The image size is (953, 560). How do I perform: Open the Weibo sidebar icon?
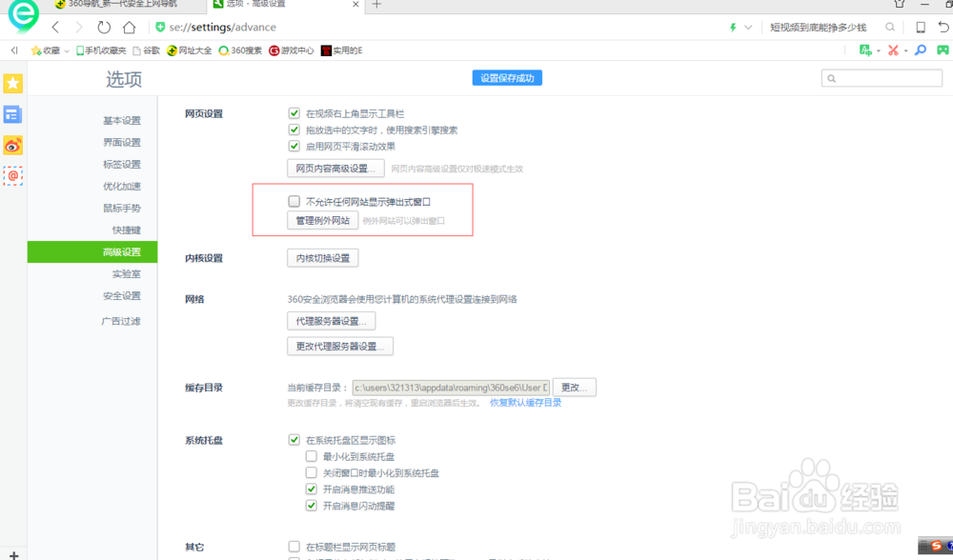click(x=12, y=145)
